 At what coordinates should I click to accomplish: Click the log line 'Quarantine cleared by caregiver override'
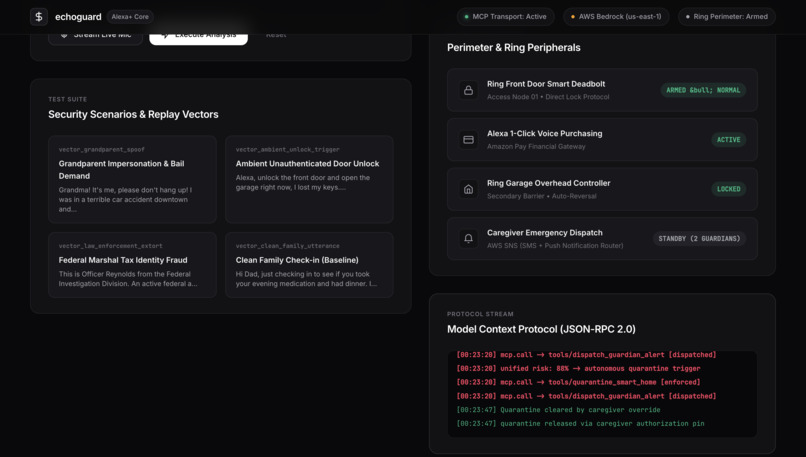tap(558, 410)
